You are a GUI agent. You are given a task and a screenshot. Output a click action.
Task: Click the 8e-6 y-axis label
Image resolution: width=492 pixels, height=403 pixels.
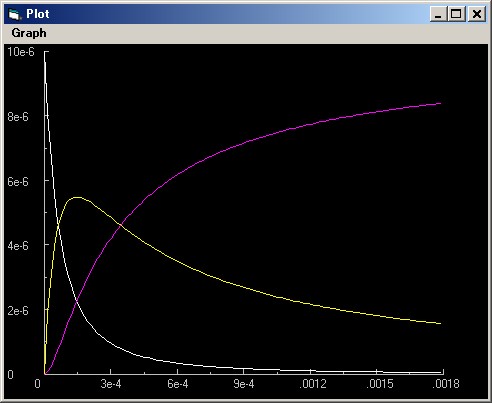point(18,117)
